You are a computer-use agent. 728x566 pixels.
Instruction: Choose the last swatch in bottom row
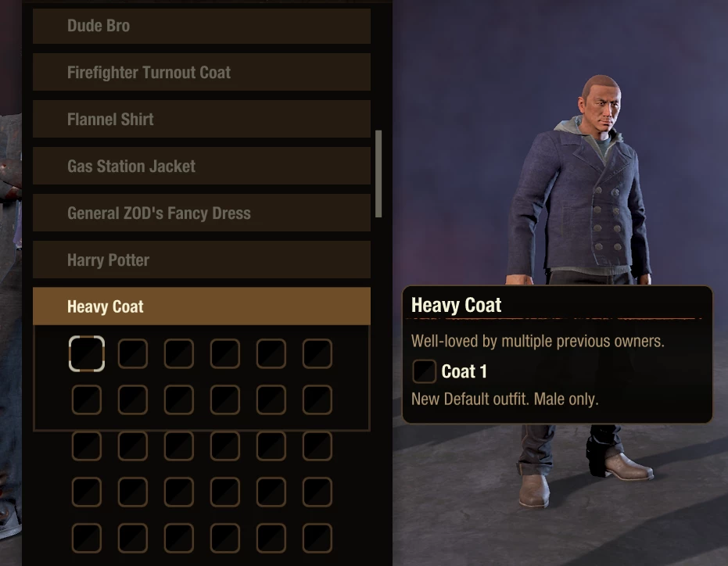point(317,538)
